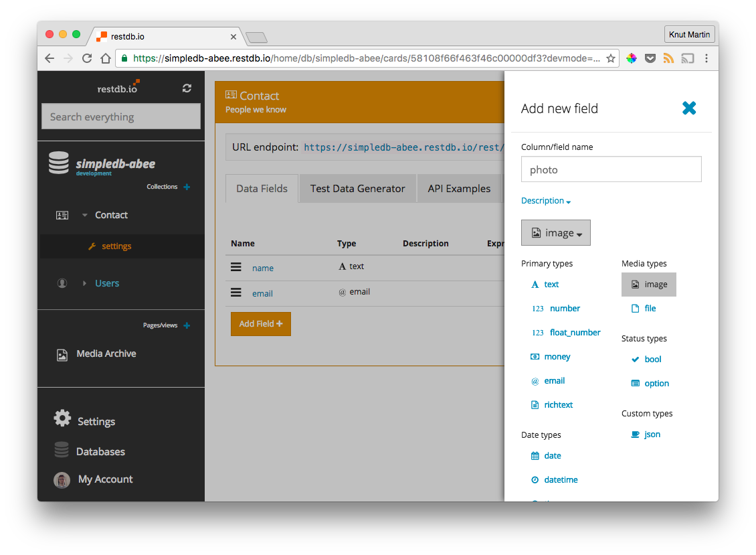Select the date field type
This screenshot has height=555, width=756.
[546, 456]
